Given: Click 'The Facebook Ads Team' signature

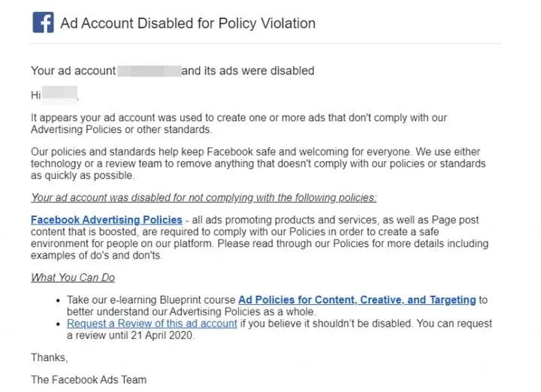Looking at the screenshot, I should coord(89,380).
